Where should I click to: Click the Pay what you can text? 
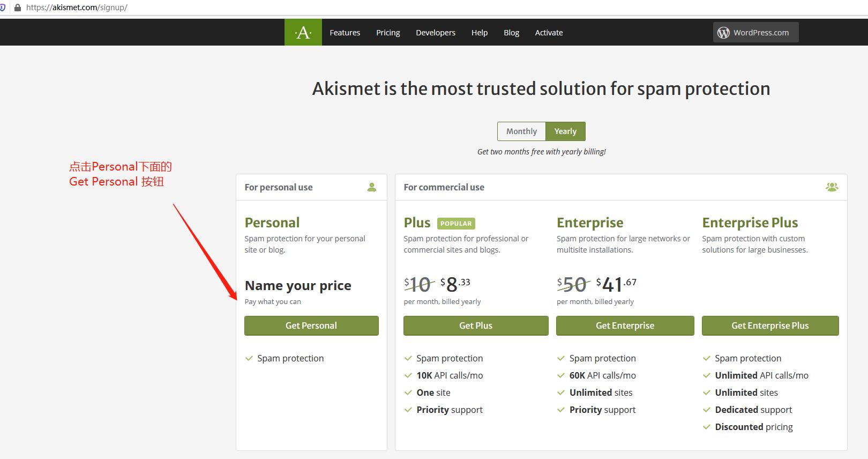coord(273,301)
